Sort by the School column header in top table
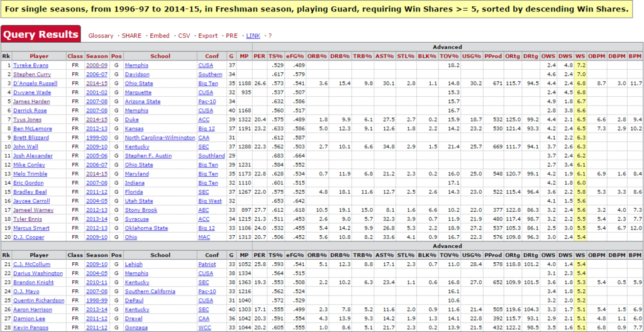The height and width of the screenshot is (332, 644). coord(160,57)
